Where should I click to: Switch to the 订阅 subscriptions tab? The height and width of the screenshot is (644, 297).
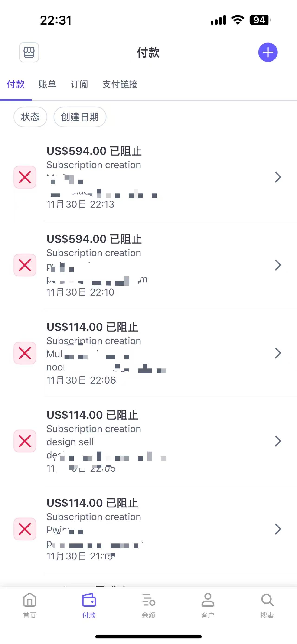(x=79, y=85)
